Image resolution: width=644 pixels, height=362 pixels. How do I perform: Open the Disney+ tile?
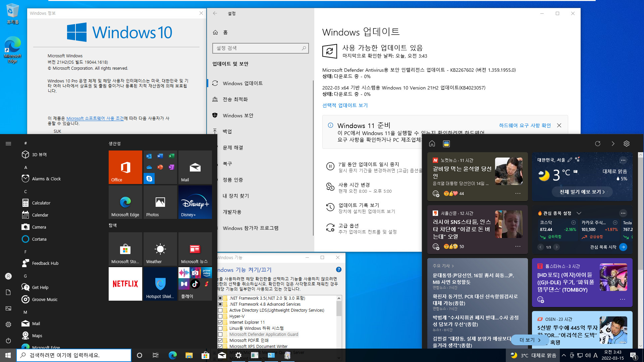pyautogui.click(x=195, y=202)
